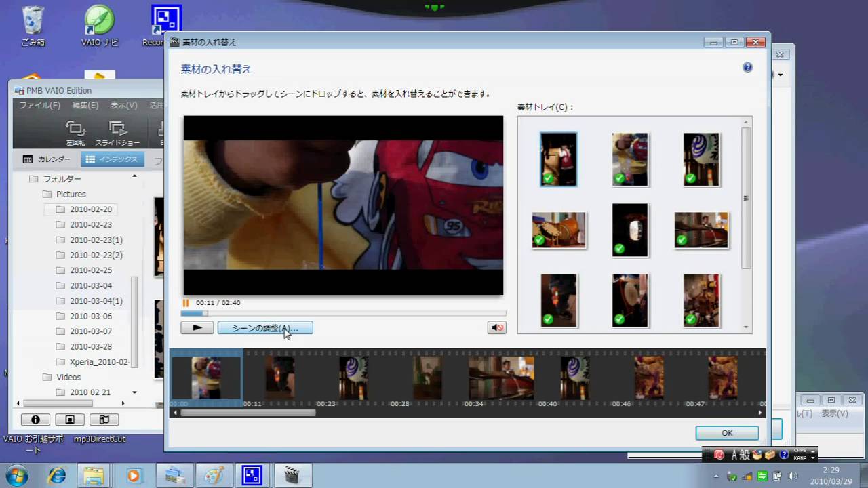The image size is (868, 488).
Task: Select the Xperia_2010-02 folder
Action: point(93,362)
